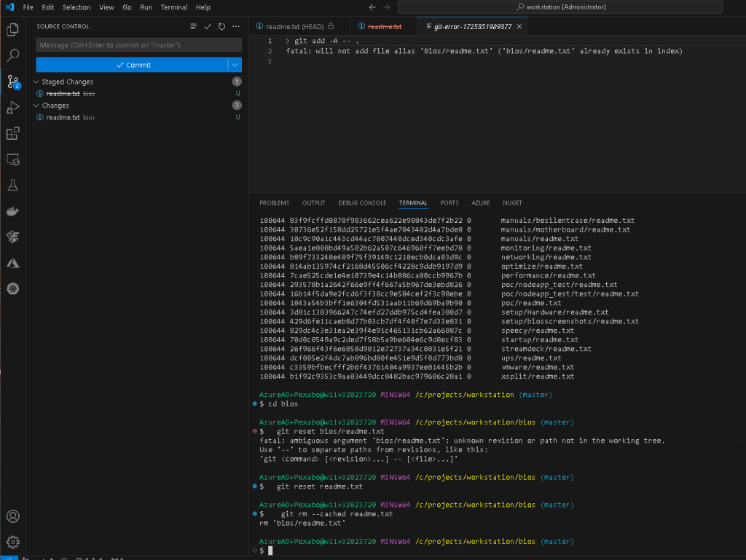Switch to git-error-1725351989377 tab
Screen dimensions: 746x560
[x=472, y=27]
